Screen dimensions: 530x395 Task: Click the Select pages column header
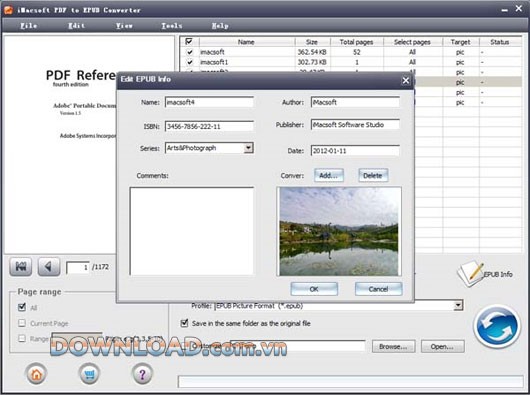412,42
